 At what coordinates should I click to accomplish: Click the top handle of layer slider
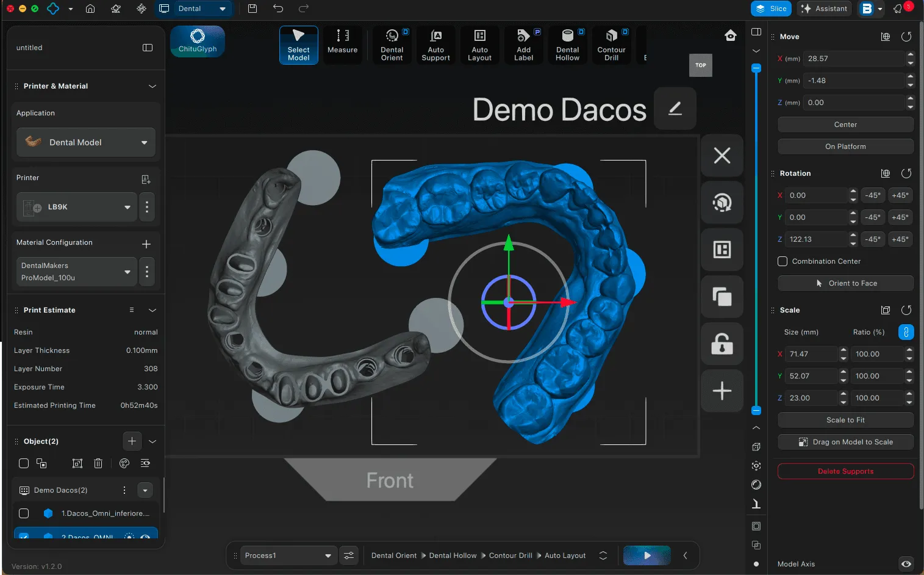pos(756,68)
